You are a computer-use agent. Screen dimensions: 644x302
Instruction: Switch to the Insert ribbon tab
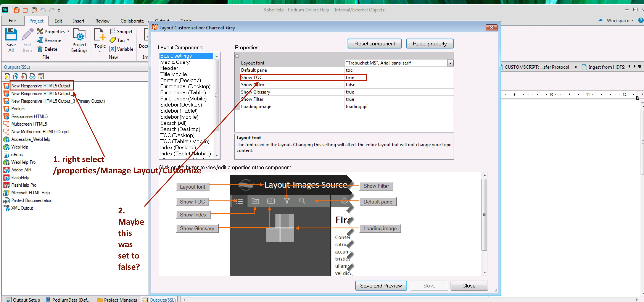click(x=79, y=21)
